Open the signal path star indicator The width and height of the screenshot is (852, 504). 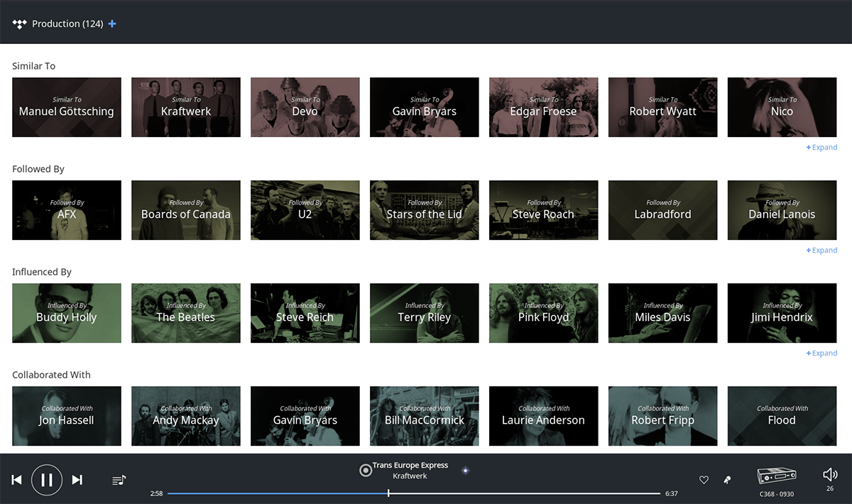[x=466, y=470]
